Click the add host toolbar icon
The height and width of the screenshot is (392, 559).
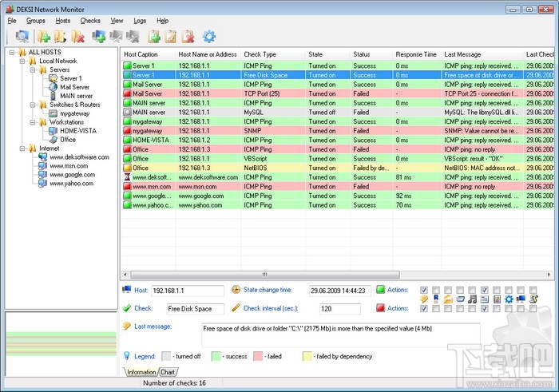[x=99, y=36]
